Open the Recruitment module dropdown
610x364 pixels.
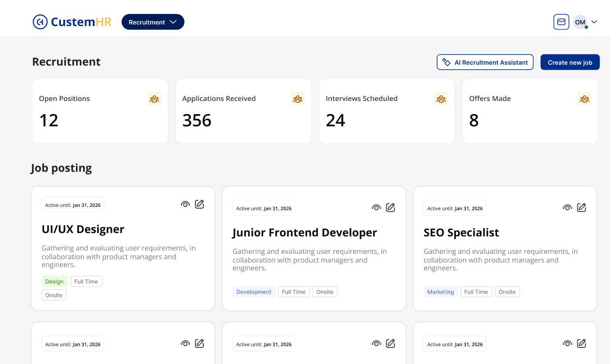(x=153, y=22)
